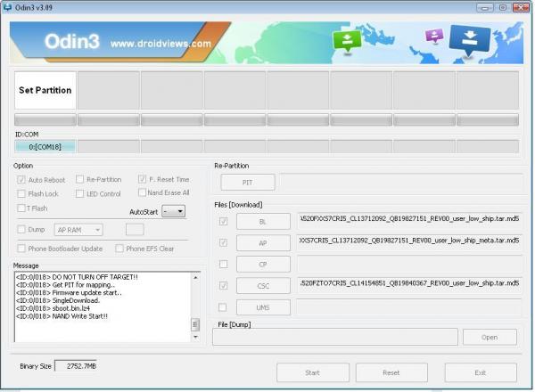Click the Binary Size value field
This screenshot has height=392, width=535.
76,366
